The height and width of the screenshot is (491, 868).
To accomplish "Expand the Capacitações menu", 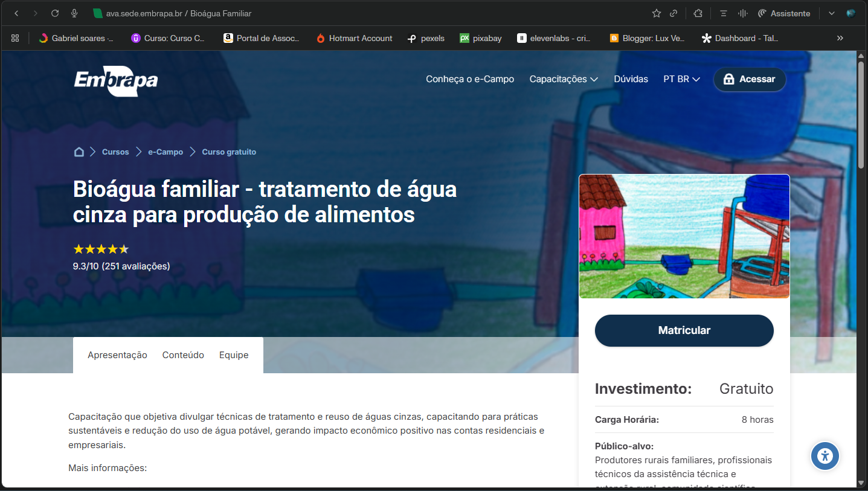I will (x=562, y=79).
